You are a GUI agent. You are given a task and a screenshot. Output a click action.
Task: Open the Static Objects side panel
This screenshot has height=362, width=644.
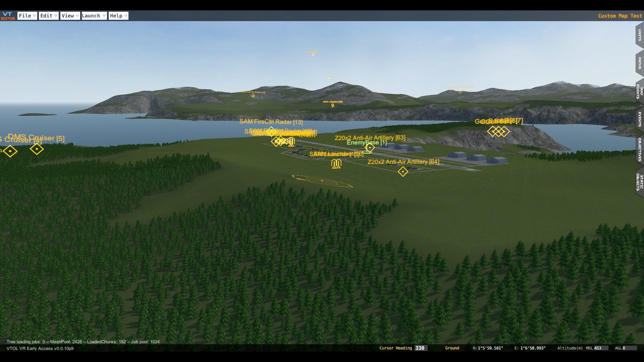pyautogui.click(x=639, y=182)
